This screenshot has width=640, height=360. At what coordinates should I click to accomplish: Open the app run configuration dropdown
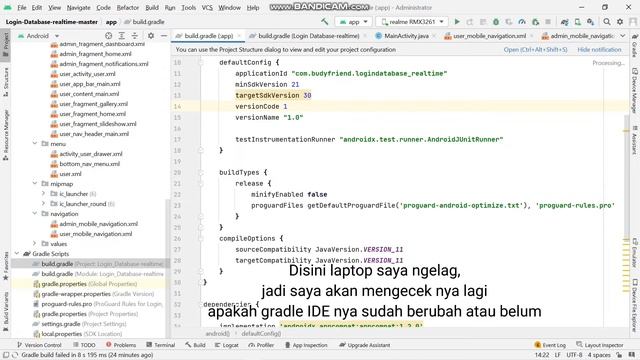[353, 22]
